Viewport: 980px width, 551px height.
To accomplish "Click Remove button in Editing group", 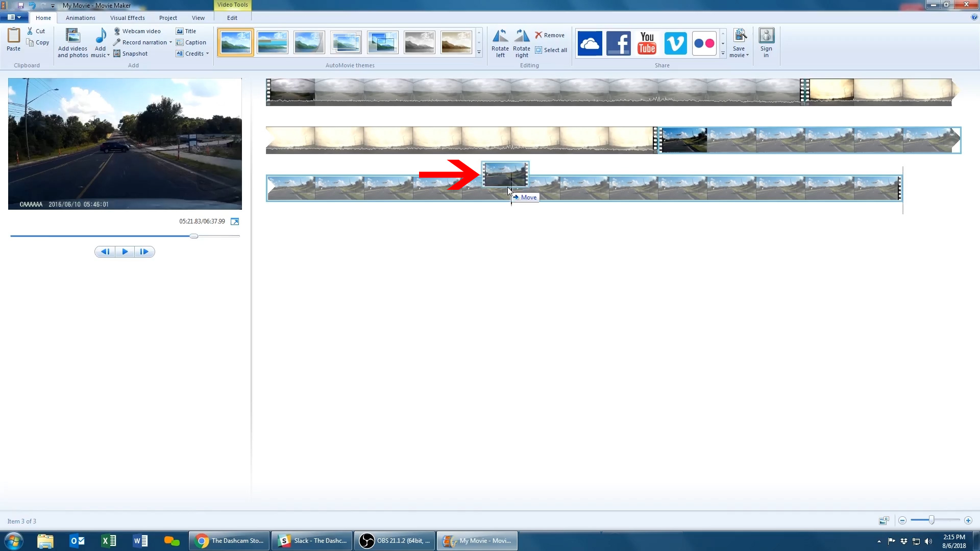I will pos(550,35).
